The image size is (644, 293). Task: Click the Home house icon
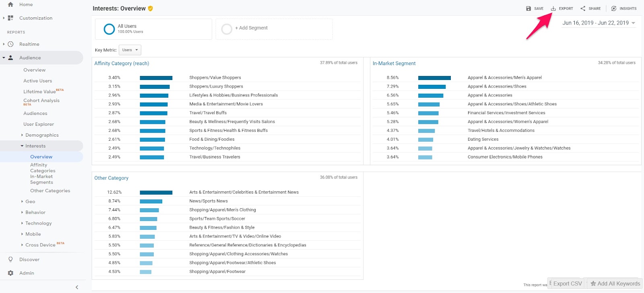coord(10,4)
